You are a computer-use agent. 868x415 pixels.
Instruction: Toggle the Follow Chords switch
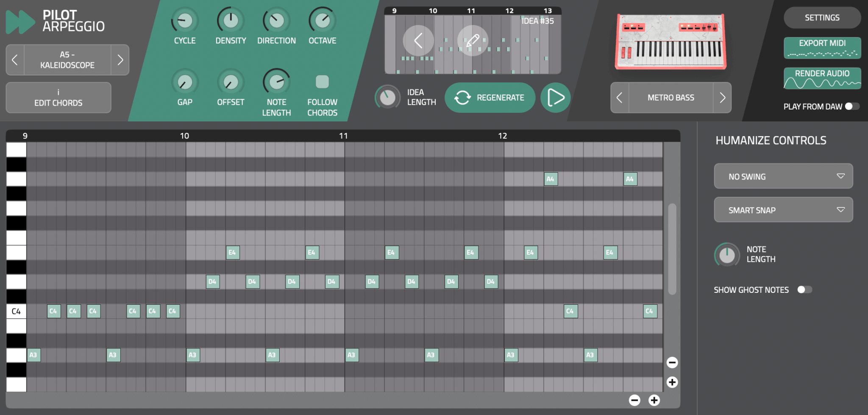pyautogui.click(x=322, y=81)
